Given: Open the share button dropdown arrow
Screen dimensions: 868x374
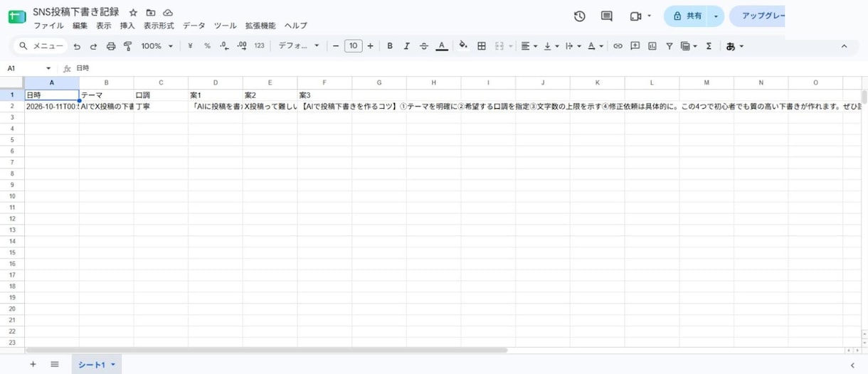Looking at the screenshot, I should click(716, 16).
